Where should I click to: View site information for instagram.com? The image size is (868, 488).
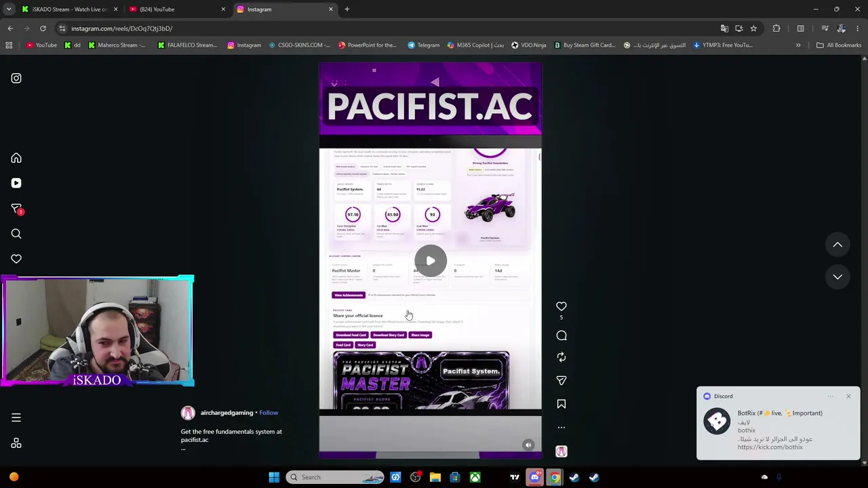(x=62, y=28)
